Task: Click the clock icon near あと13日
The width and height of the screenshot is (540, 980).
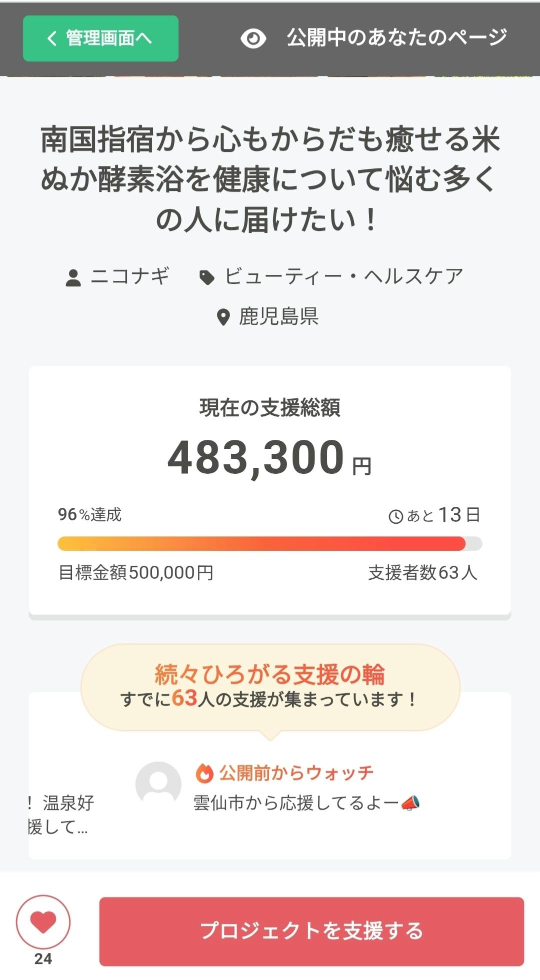Action: pos(395,516)
